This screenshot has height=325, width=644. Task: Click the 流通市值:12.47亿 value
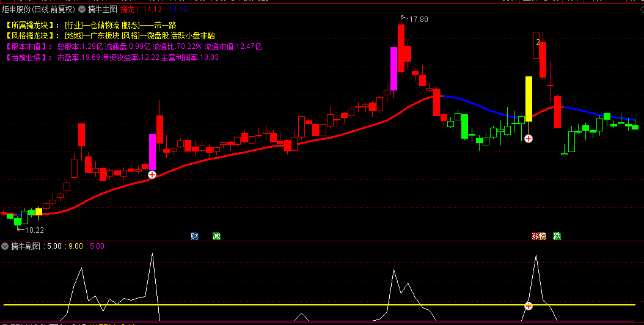tap(233, 47)
